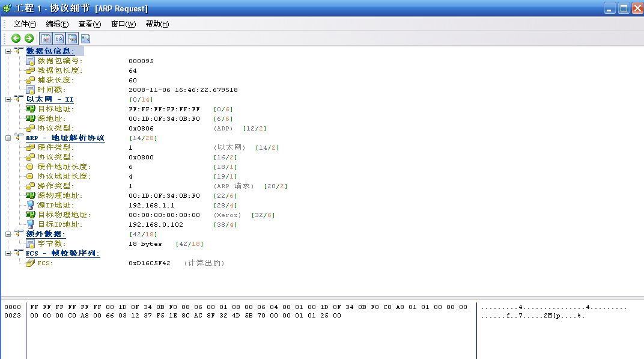Toggle the hex view toolbar button
Screen dimensions: 644x359
59,38
